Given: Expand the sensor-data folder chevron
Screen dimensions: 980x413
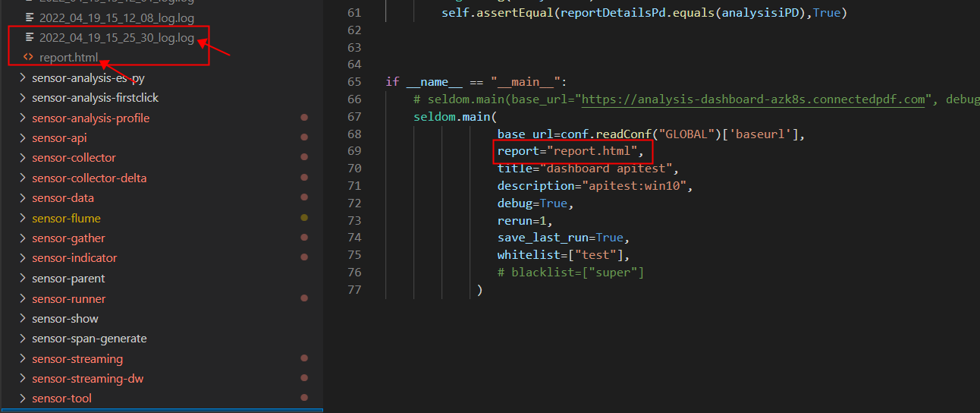Looking at the screenshot, I should (x=23, y=197).
